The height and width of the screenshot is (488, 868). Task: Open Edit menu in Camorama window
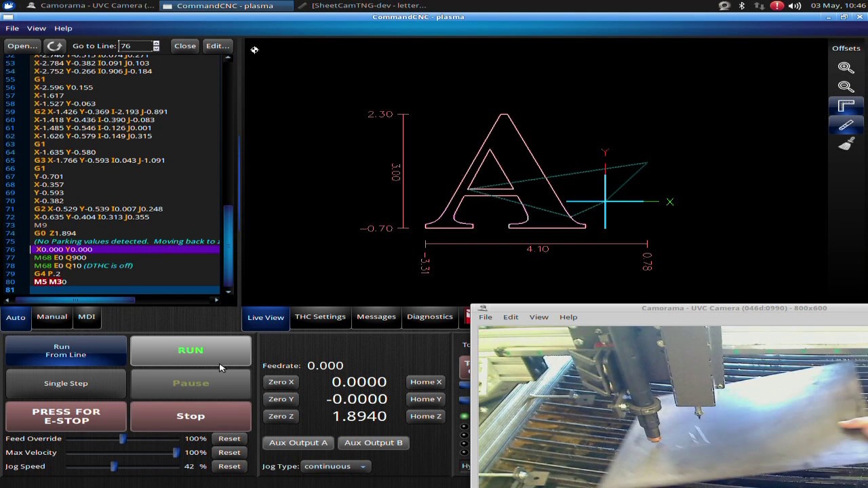tap(511, 317)
